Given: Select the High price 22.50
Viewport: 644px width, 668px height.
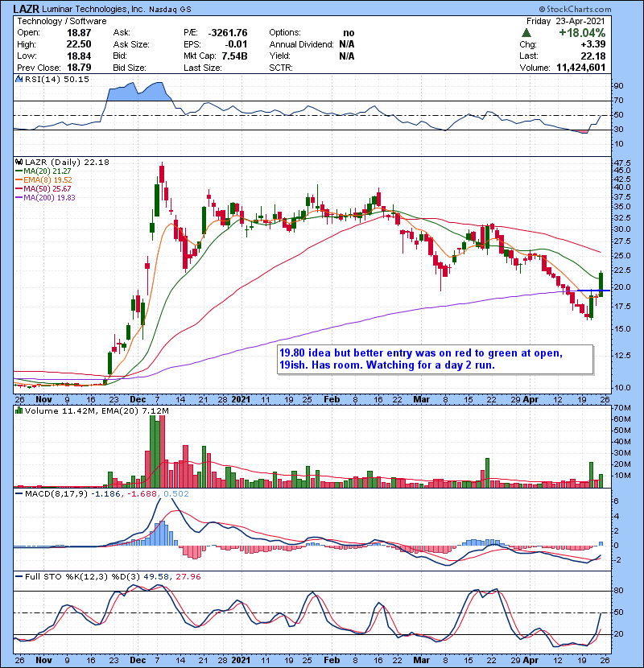Looking at the screenshot, I should click(x=79, y=44).
